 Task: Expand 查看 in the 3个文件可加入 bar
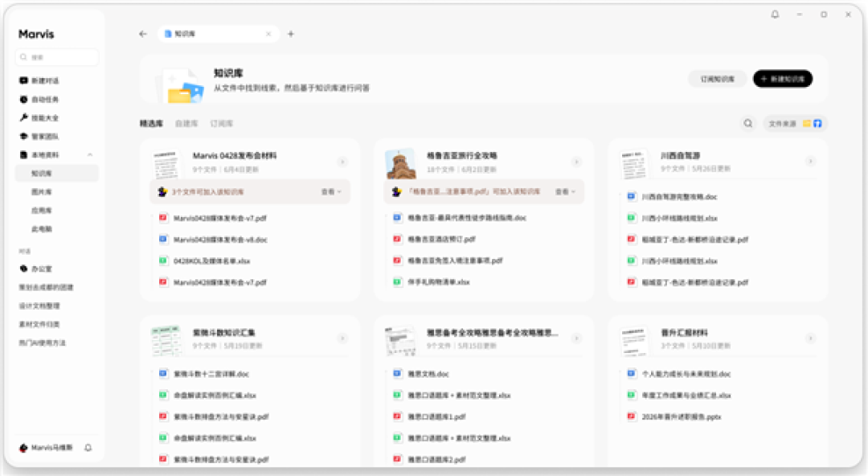click(x=331, y=191)
